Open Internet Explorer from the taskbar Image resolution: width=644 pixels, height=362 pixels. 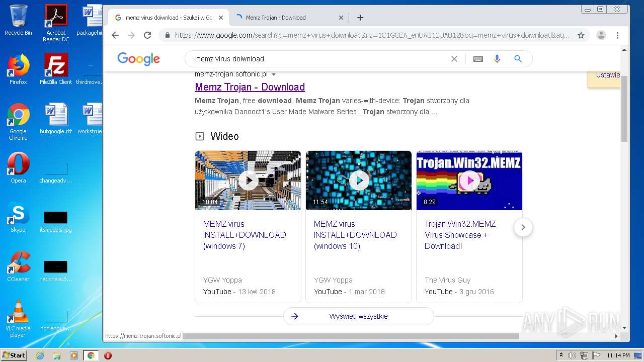(40, 355)
